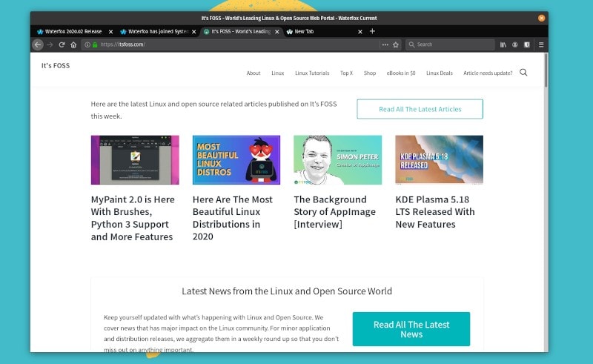
Task: Open the About menu item
Action: tap(254, 73)
